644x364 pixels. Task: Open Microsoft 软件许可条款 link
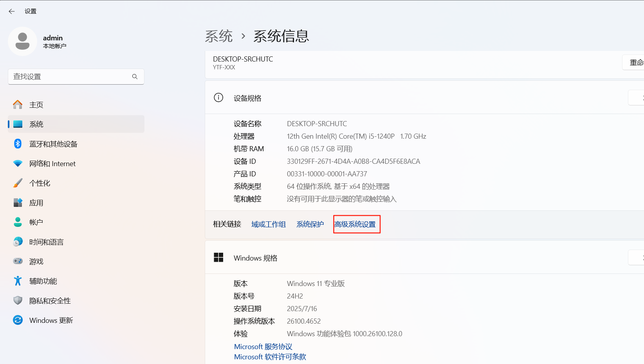(270, 357)
